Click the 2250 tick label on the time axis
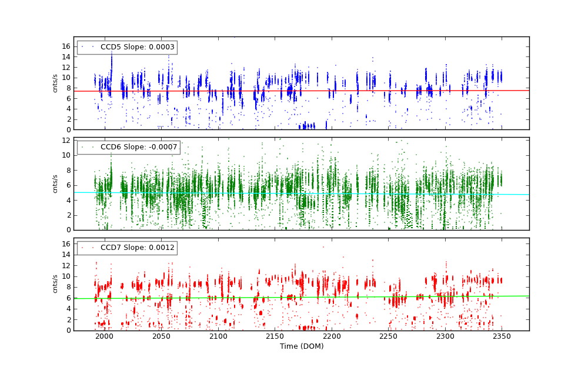Viewport: 588px width, 367px height. click(389, 336)
